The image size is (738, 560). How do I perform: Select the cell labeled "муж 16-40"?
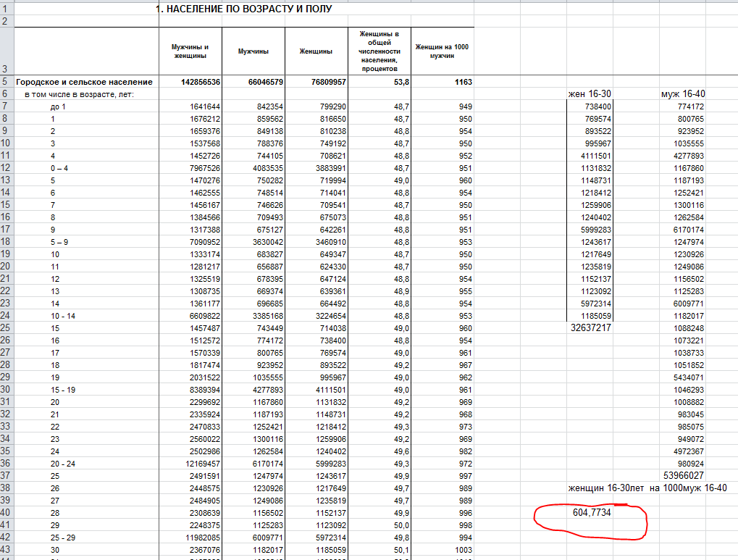[x=682, y=94]
